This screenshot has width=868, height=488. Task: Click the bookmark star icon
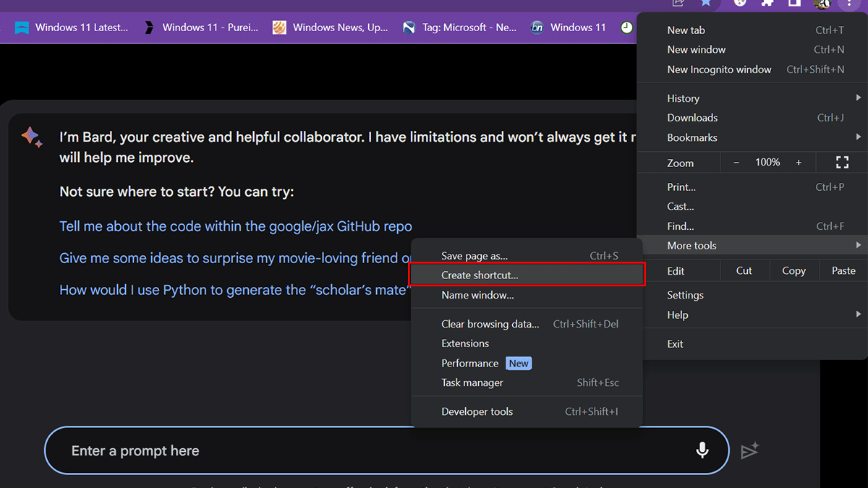705,3
